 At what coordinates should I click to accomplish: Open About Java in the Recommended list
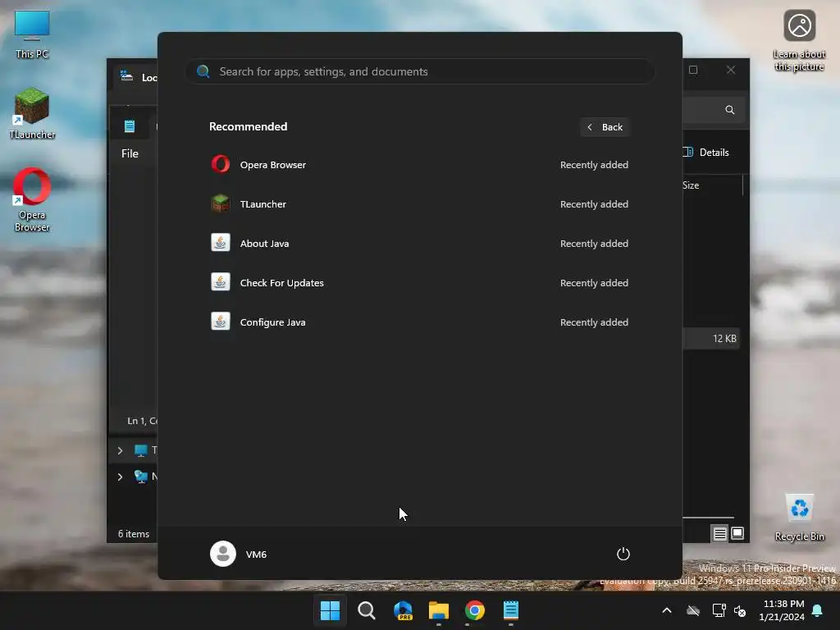(419, 243)
